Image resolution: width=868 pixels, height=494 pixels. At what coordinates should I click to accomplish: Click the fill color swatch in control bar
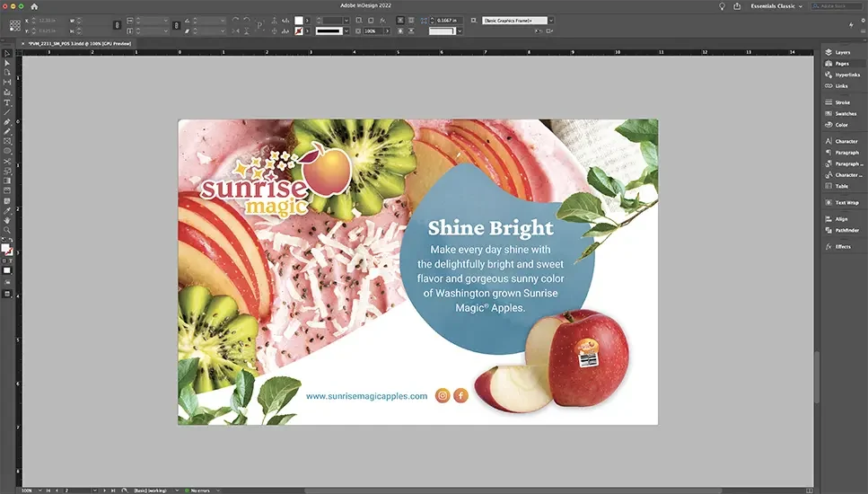tap(298, 21)
